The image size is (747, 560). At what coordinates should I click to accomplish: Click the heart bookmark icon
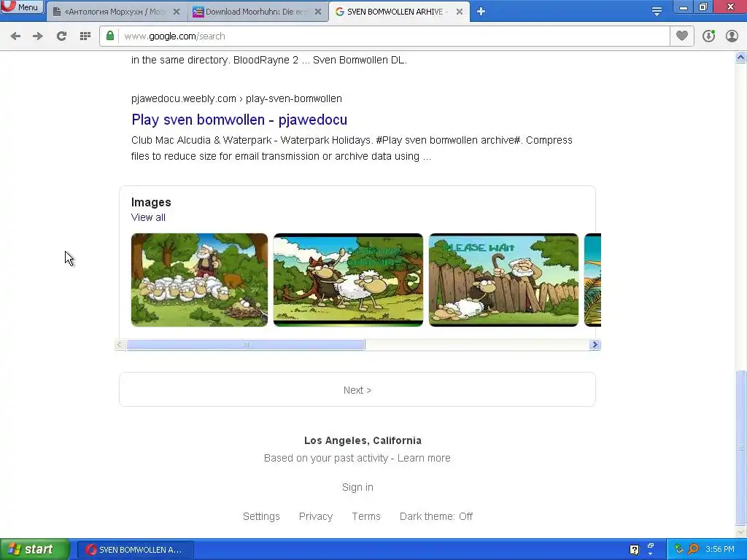[682, 36]
